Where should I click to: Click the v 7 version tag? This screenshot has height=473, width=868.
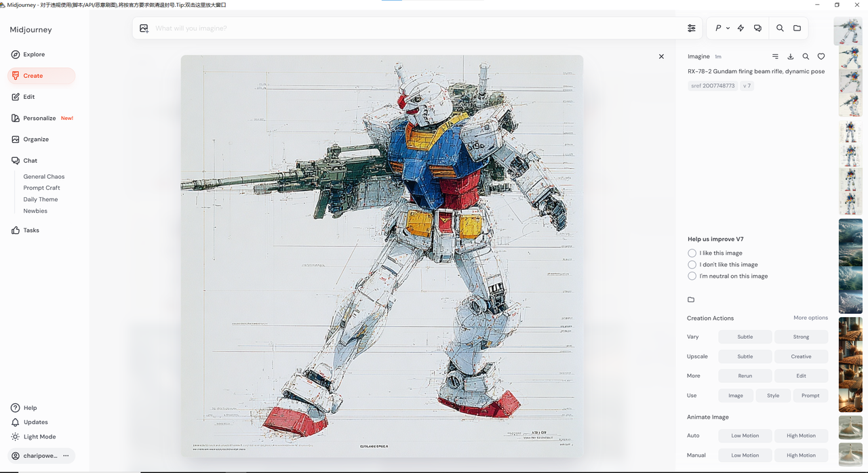[747, 86]
